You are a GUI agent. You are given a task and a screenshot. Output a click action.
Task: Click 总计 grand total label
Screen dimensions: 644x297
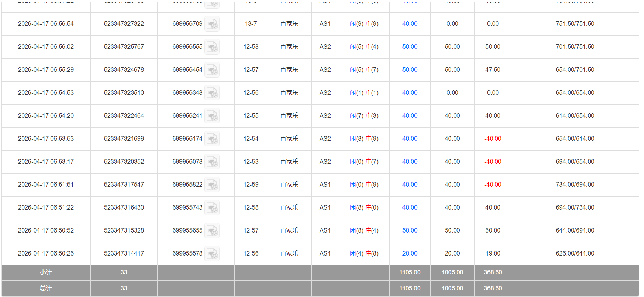pos(46,288)
